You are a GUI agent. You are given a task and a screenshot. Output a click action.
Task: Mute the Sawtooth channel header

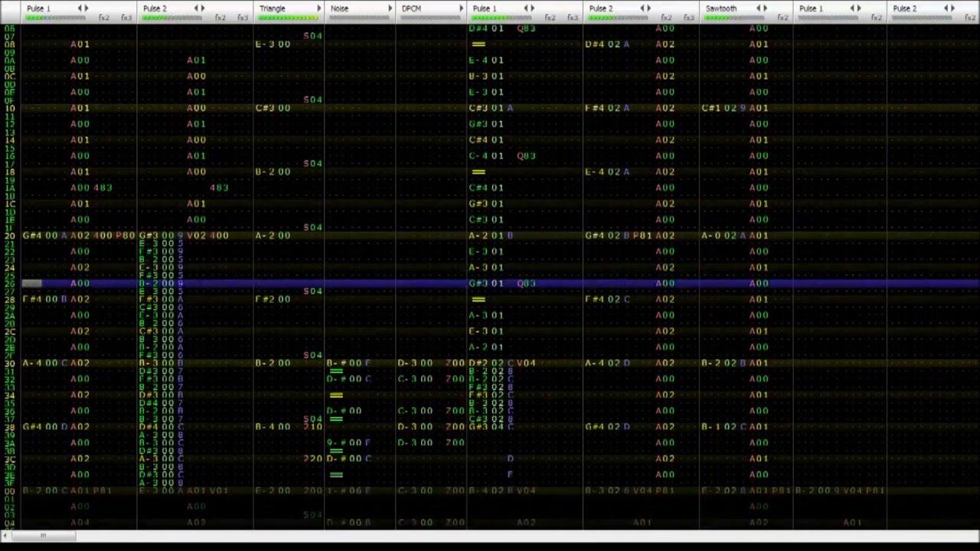[x=721, y=8]
